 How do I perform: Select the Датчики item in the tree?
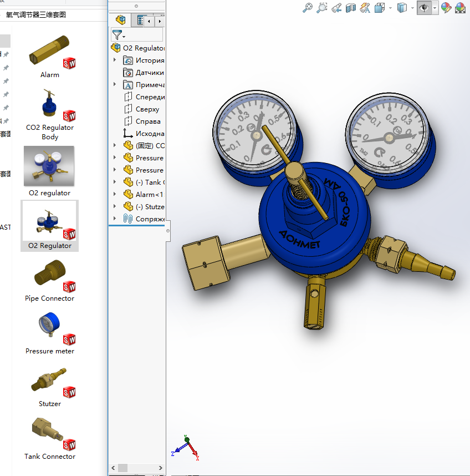149,73
